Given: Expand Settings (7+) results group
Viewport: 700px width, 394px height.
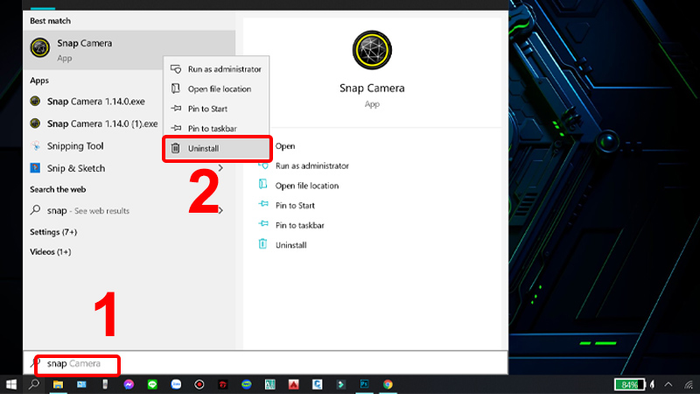Looking at the screenshot, I should click(53, 232).
